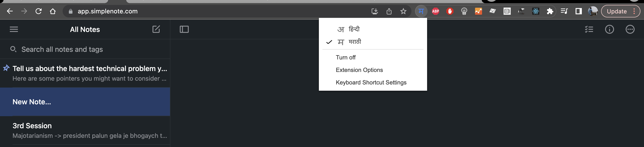This screenshot has height=147, width=644.
Task: Insert a checklist into the note
Action: coord(589,29)
